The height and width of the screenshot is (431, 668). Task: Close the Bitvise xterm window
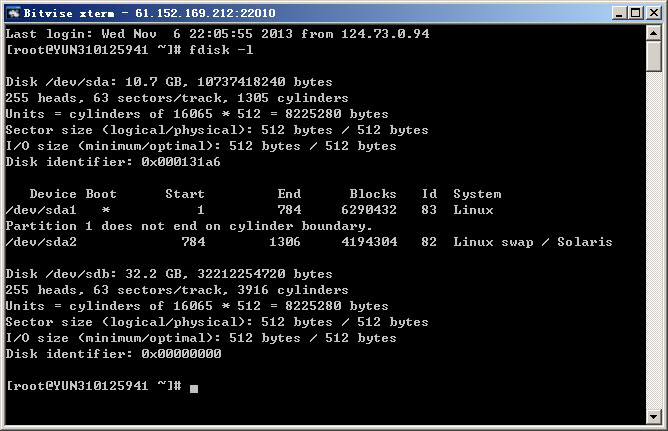pos(654,13)
